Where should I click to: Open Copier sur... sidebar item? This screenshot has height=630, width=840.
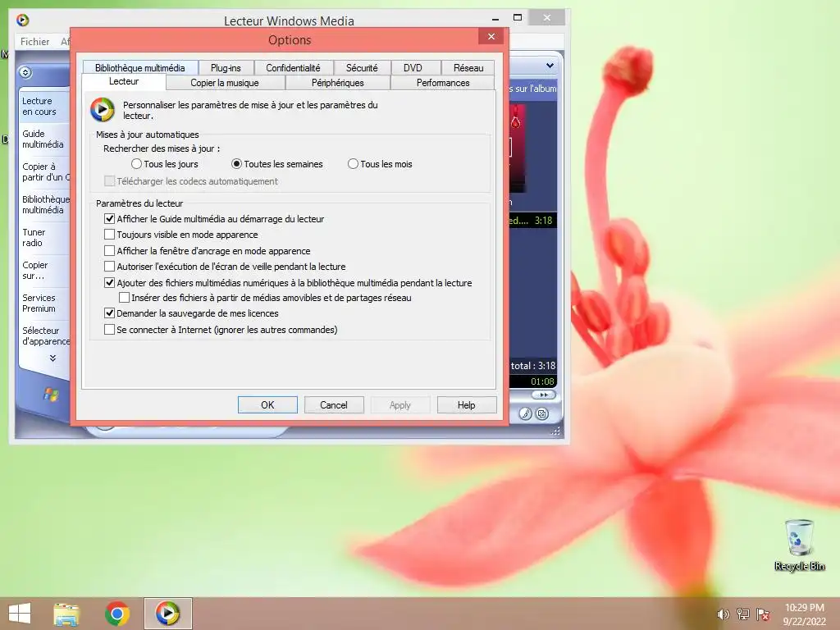(44, 271)
